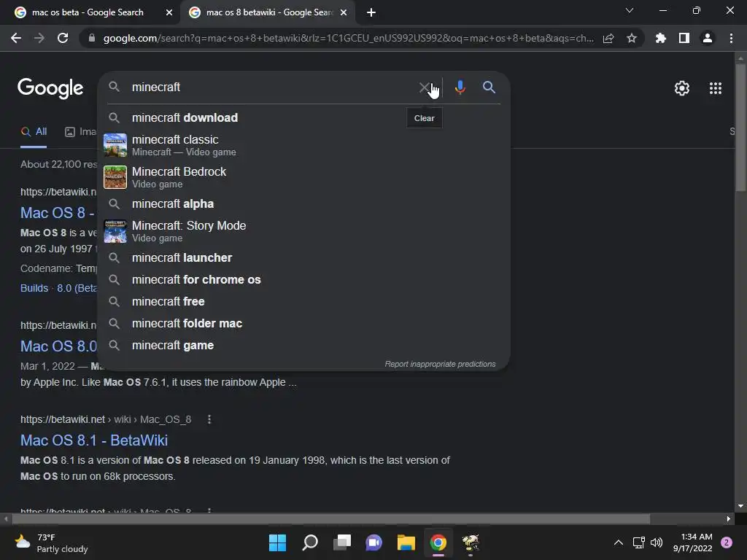Close the 'mac os beta' tab

pos(169,12)
